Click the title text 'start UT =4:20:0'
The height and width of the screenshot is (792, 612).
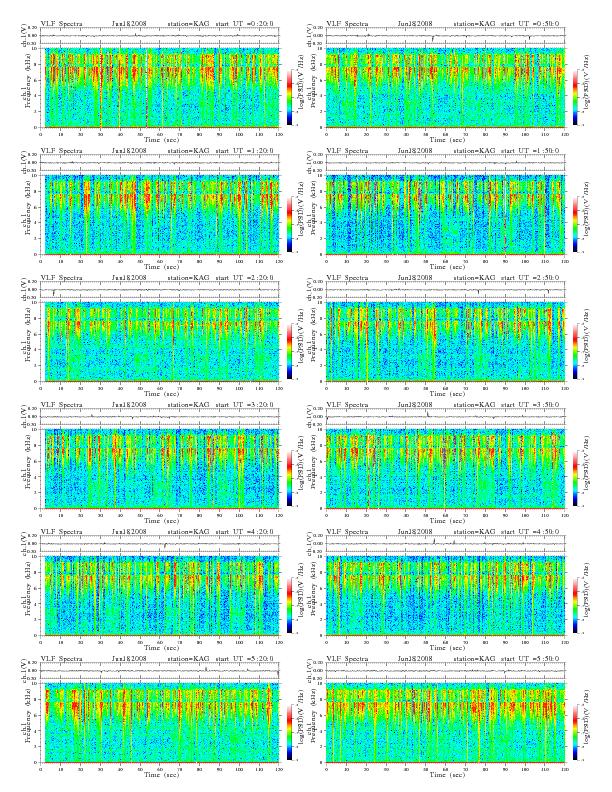point(244,532)
